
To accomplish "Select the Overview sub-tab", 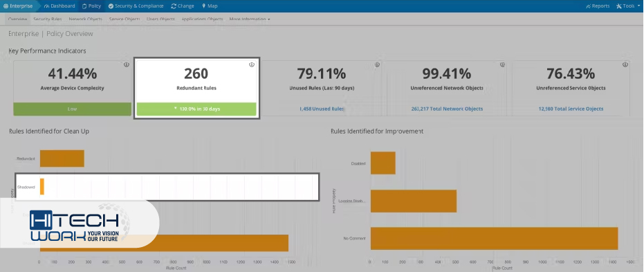I will [18, 19].
